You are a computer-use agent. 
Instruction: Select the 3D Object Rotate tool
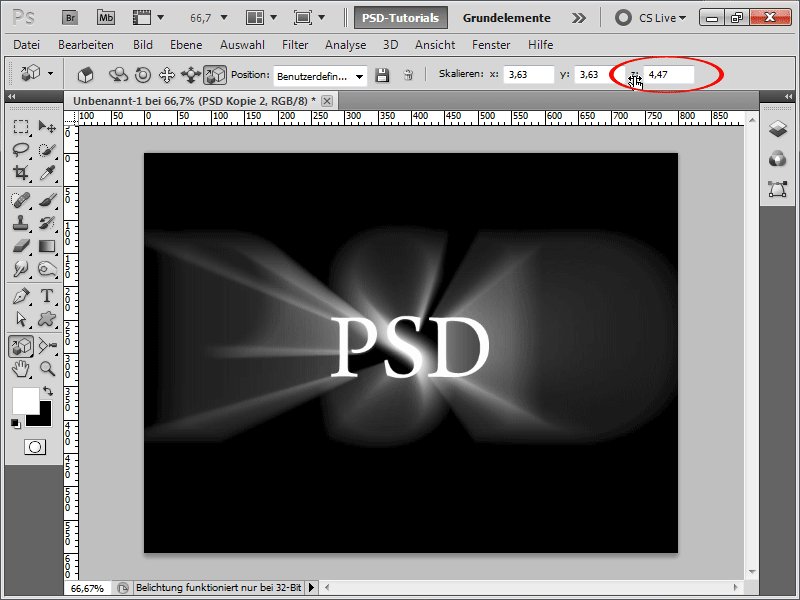pyautogui.click(x=21, y=346)
